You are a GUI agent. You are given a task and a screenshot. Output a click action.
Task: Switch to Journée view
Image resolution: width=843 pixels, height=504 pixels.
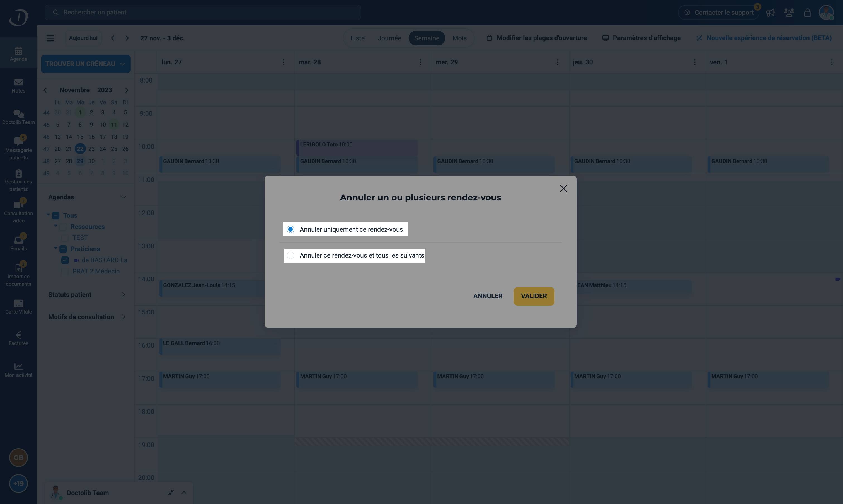coord(389,38)
